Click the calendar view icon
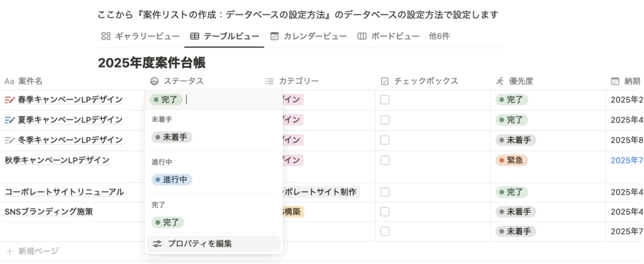 click(275, 37)
